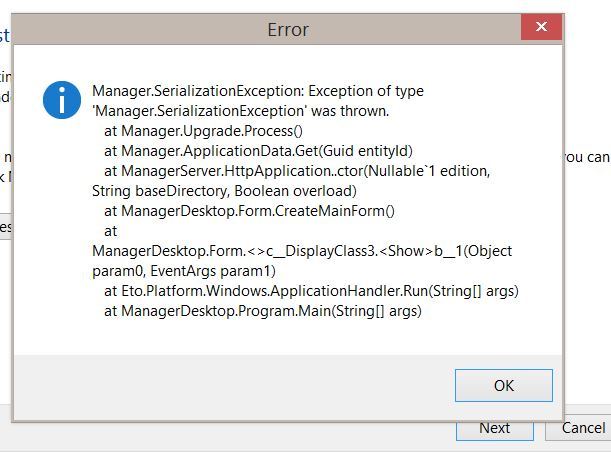Click the first line 'Manager.SerializationException: Exception of type'
The image size is (611, 452).
(258, 91)
